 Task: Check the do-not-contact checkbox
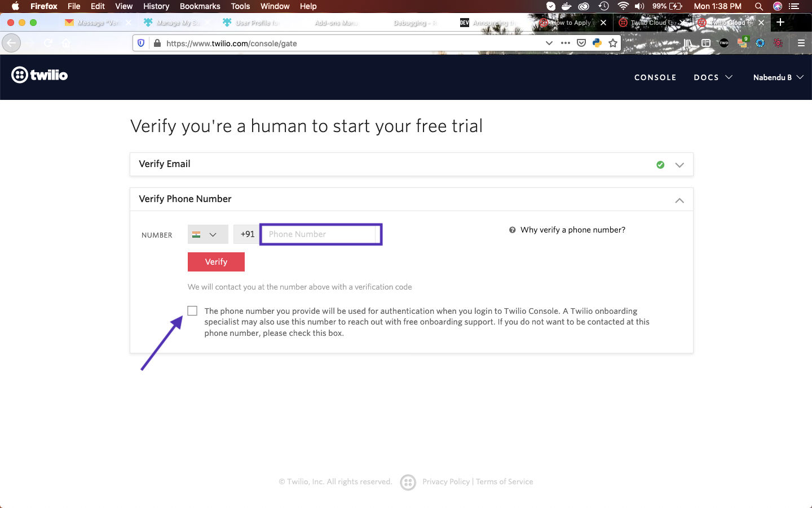coord(192,311)
